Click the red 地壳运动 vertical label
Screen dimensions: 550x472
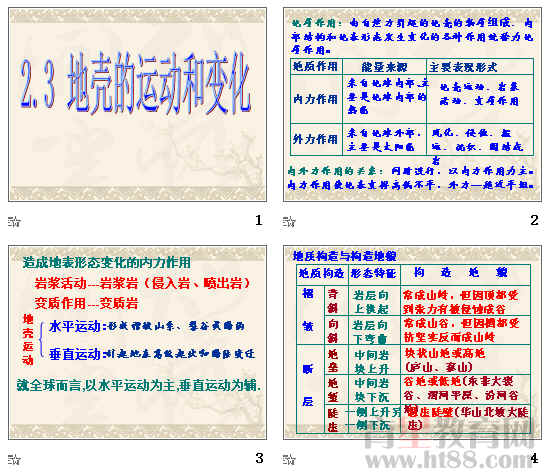(28, 339)
